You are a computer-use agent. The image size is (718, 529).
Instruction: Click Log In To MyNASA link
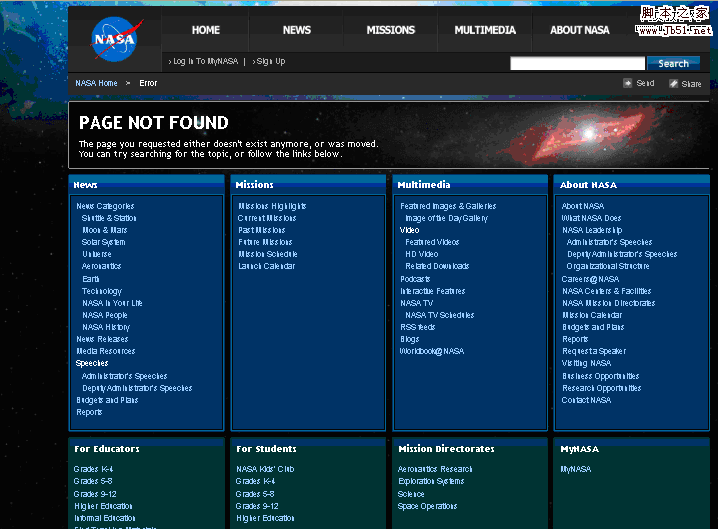click(x=206, y=61)
